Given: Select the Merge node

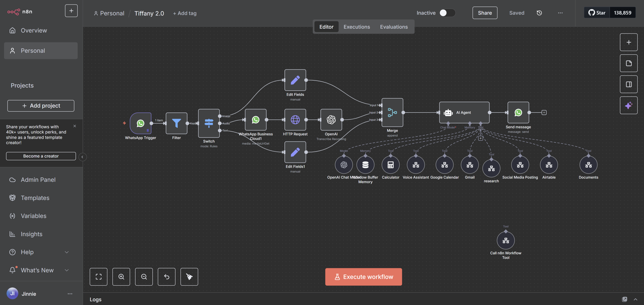Looking at the screenshot, I should (392, 113).
